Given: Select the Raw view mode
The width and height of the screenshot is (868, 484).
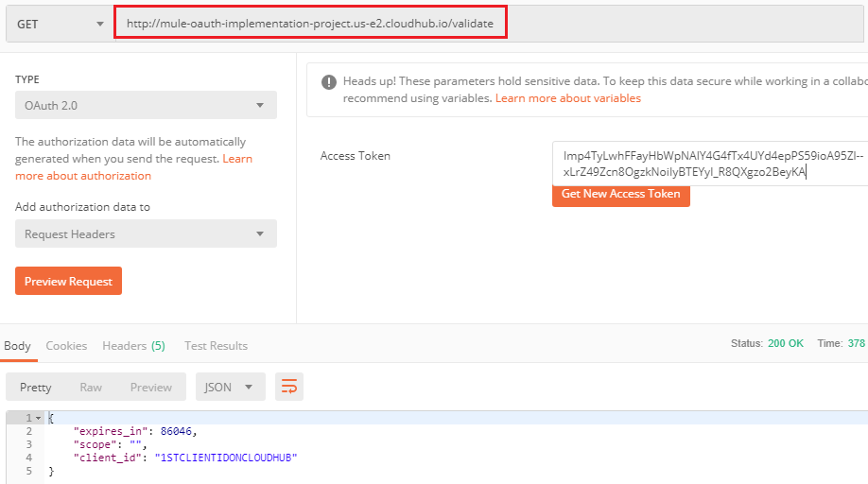Looking at the screenshot, I should [x=91, y=388].
